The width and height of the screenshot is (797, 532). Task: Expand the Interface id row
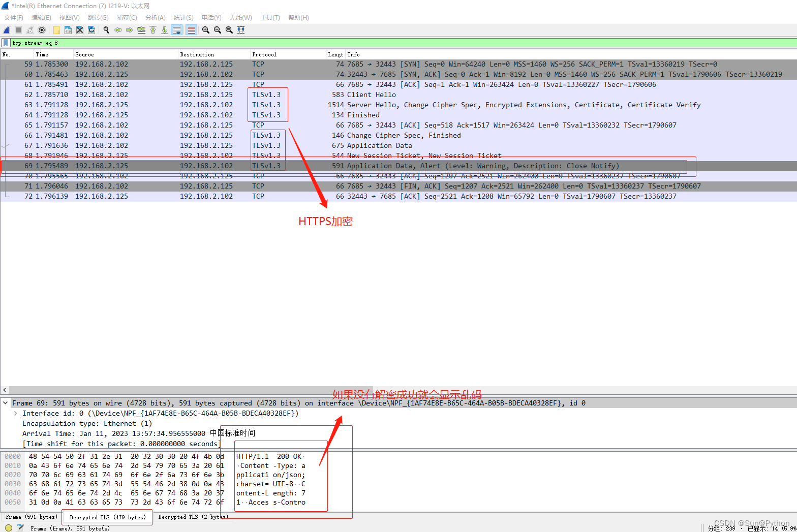(16, 413)
